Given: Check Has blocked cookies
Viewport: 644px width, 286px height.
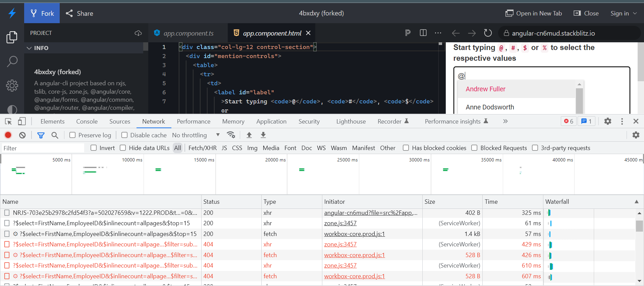Looking at the screenshot, I should click(x=406, y=148).
